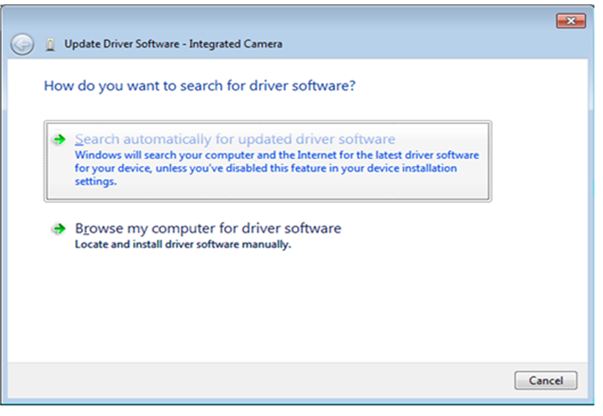Viewport: 603px width, 416px height.
Task: Click green arrow beside Browse my computer
Action: (x=59, y=229)
